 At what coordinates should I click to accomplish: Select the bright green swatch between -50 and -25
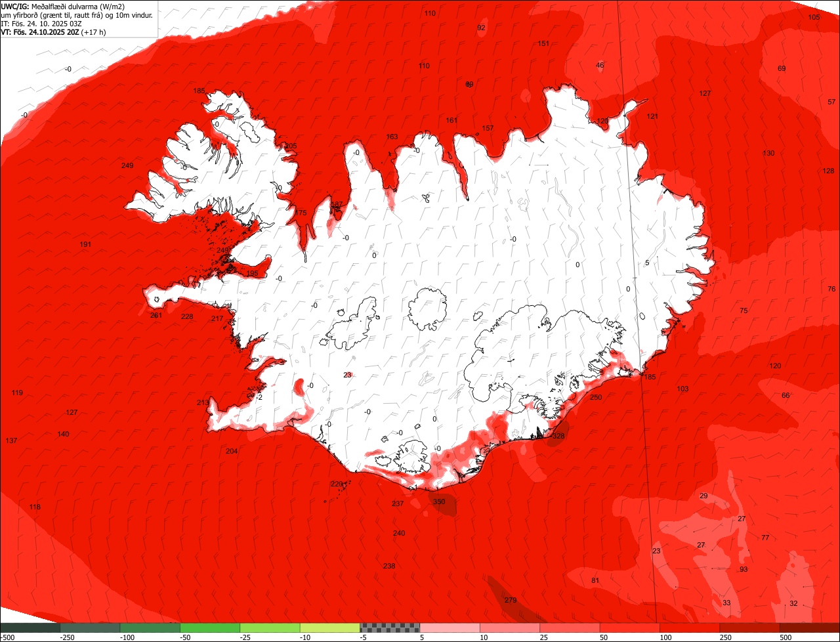coord(210,628)
